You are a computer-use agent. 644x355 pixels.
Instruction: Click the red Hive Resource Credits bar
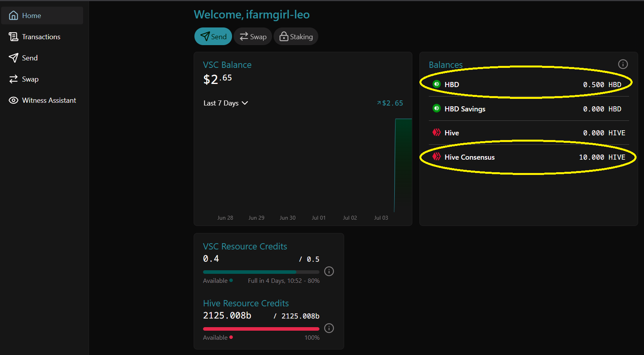[x=261, y=329]
